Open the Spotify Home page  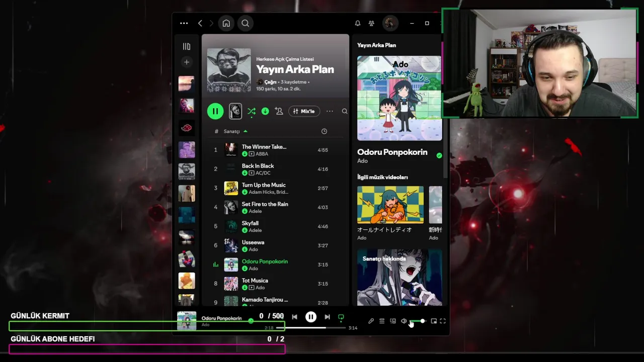click(226, 23)
